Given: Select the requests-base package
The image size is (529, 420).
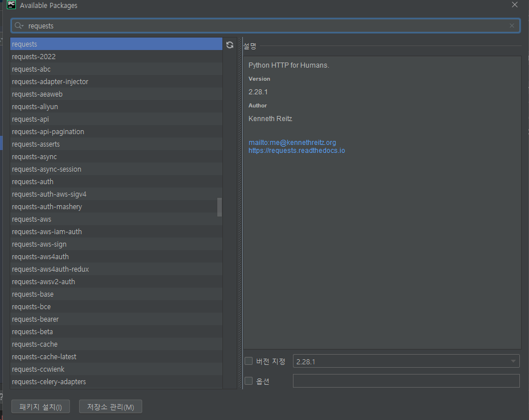Looking at the screenshot, I should 116,294.
